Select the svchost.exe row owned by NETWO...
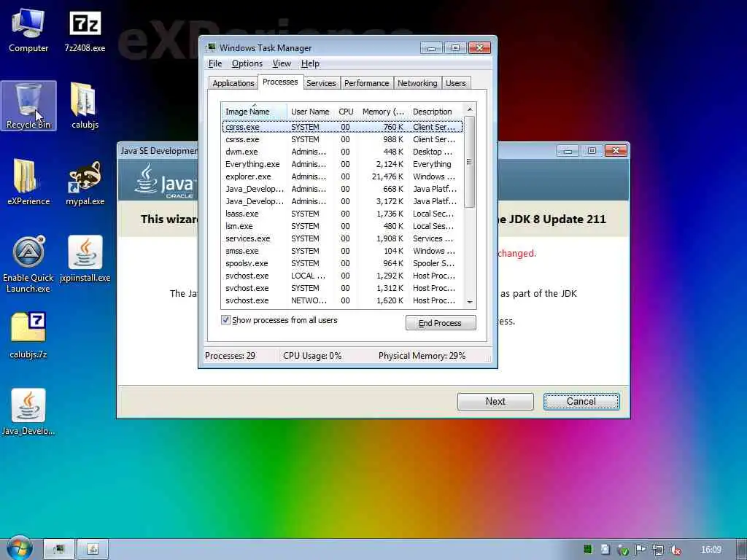 [342, 300]
